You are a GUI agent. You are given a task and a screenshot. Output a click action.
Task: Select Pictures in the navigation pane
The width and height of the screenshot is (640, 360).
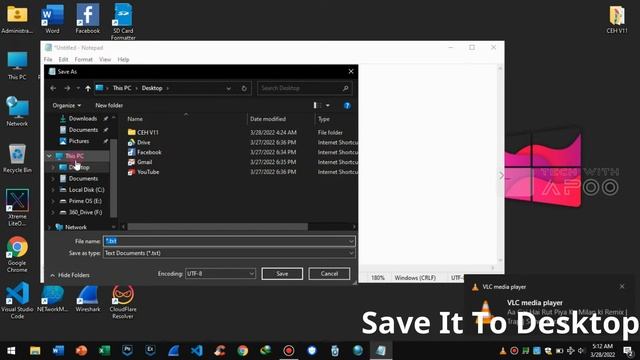pyautogui.click(x=79, y=141)
